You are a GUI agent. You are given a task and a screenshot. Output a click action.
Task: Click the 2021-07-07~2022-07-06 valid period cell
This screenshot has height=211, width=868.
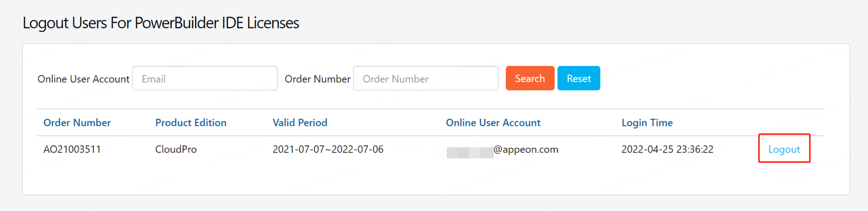pos(328,149)
